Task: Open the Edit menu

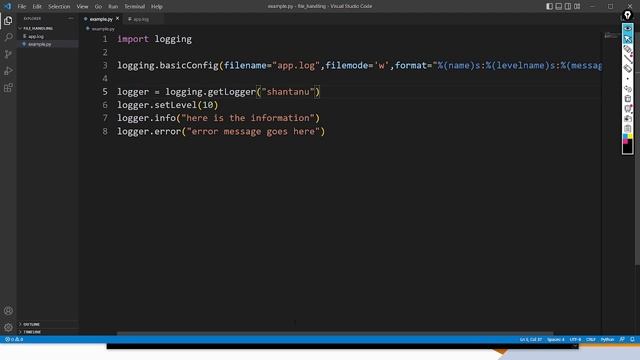Action: pyautogui.click(x=37, y=7)
